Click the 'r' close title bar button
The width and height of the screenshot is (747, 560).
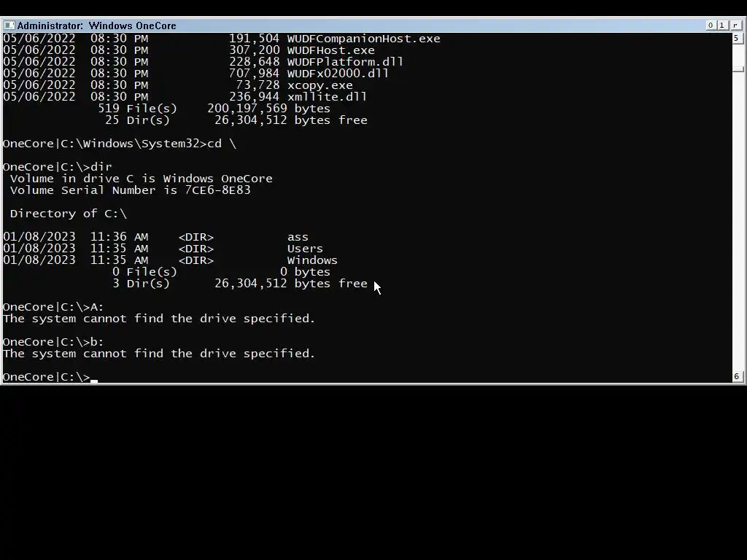pyautogui.click(x=735, y=26)
